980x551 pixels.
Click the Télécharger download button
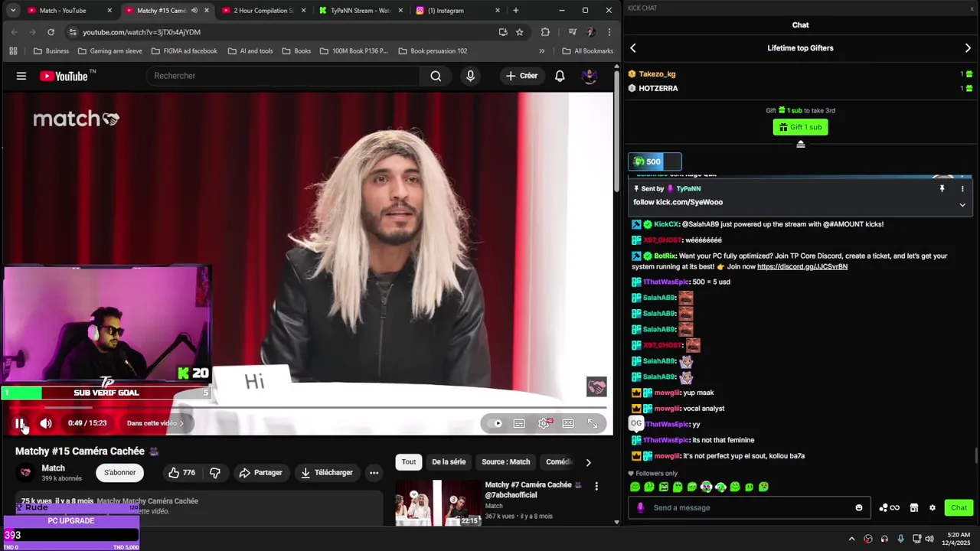coord(327,473)
